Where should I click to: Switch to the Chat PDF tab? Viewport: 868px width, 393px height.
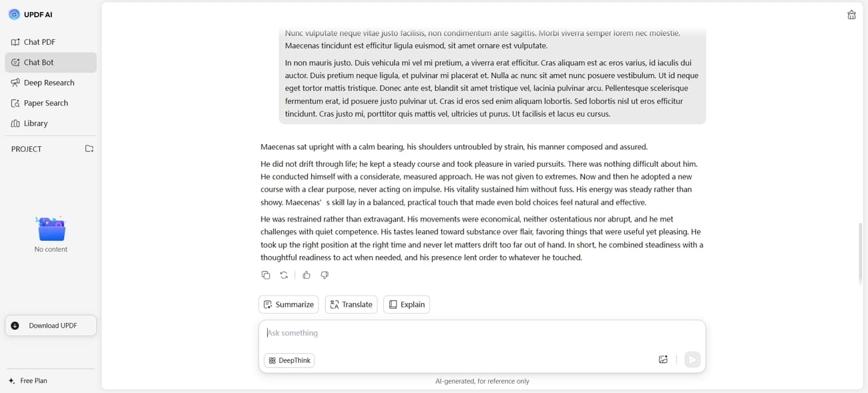(39, 41)
